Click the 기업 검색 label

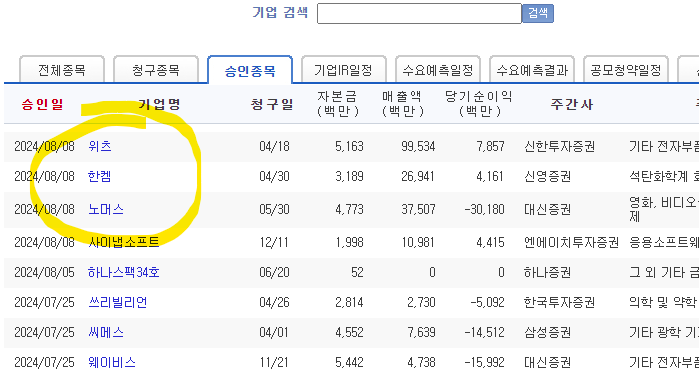pyautogui.click(x=280, y=12)
